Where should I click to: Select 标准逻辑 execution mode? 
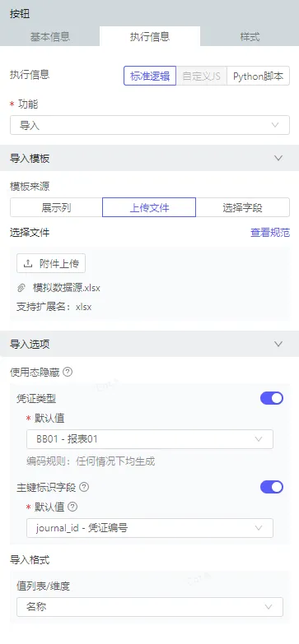point(150,76)
